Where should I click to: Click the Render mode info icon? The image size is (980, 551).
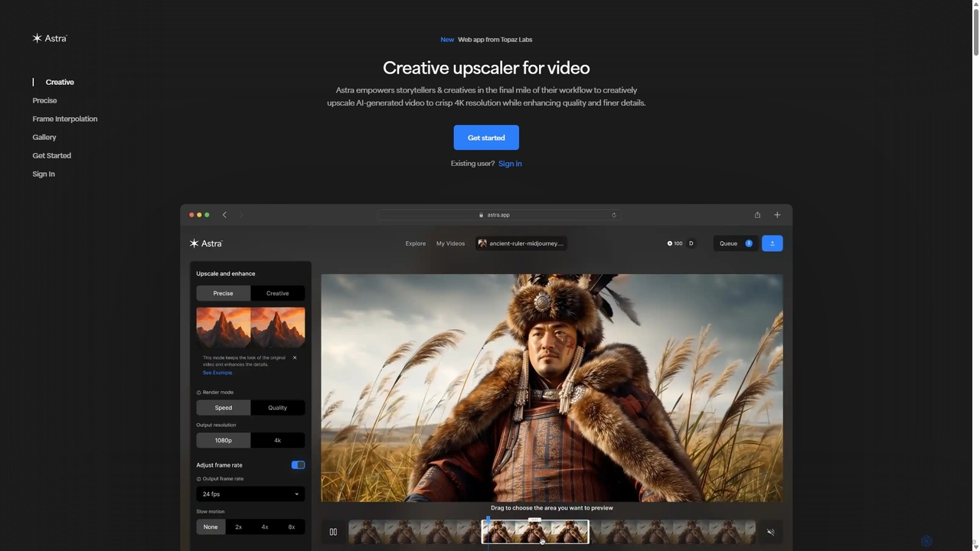click(199, 393)
